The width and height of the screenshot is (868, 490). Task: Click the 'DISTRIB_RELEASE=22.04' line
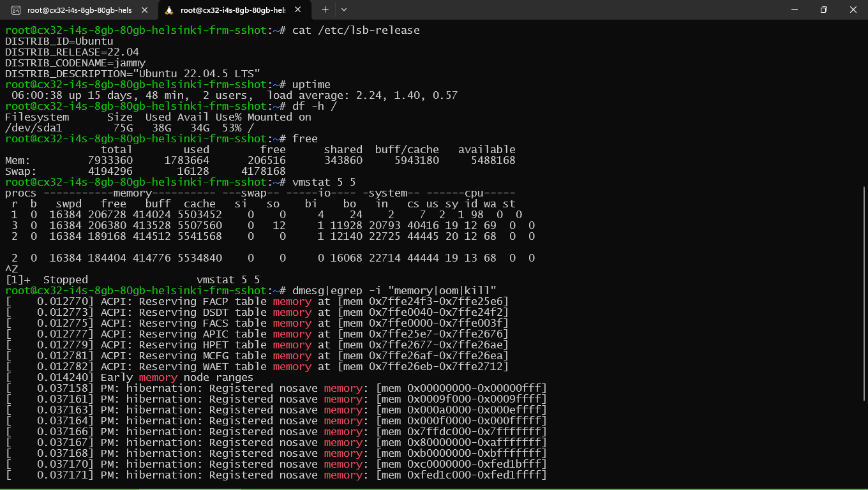[72, 52]
